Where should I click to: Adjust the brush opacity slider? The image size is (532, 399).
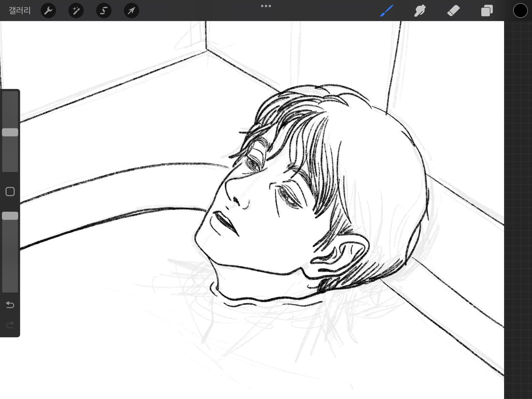pyautogui.click(x=10, y=216)
